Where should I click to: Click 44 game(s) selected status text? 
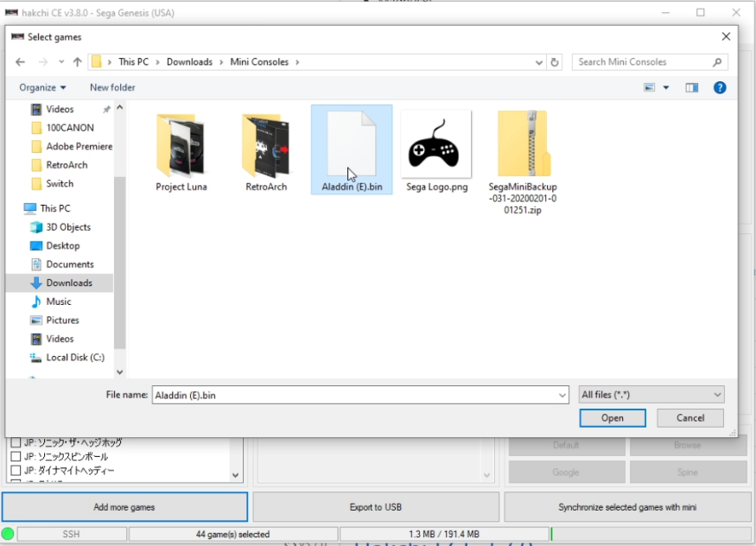point(233,534)
